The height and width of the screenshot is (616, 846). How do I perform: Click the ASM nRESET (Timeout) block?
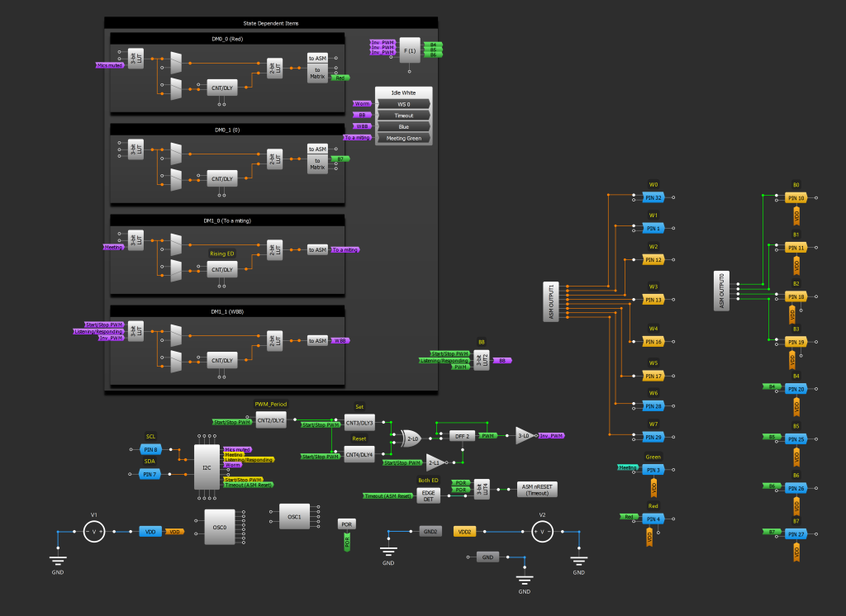pos(537,489)
